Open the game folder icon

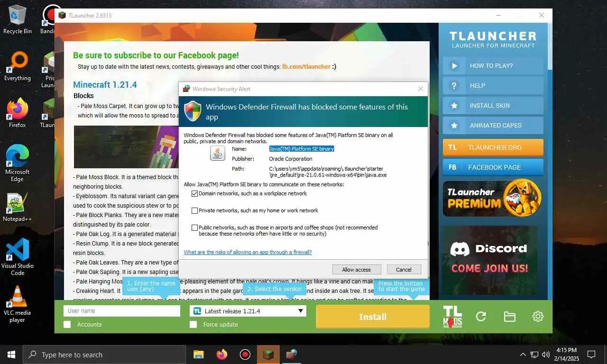[509, 317]
